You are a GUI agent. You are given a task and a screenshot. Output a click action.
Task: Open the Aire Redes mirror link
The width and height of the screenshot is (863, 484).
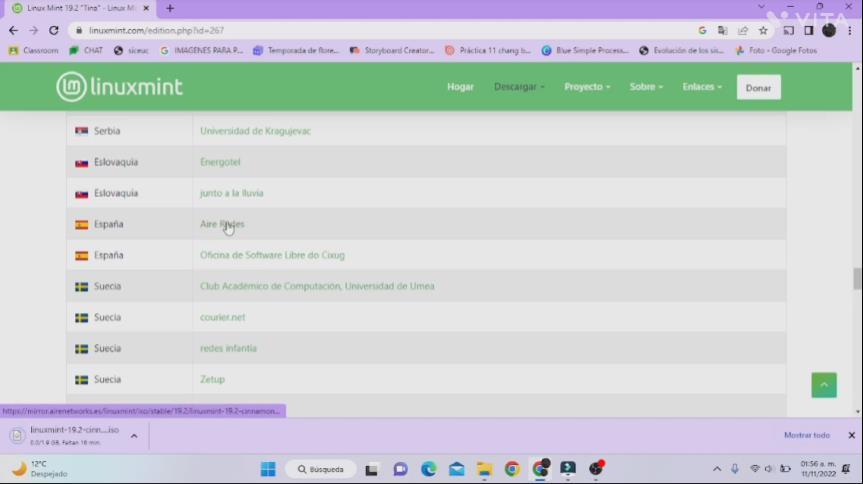[x=222, y=224]
